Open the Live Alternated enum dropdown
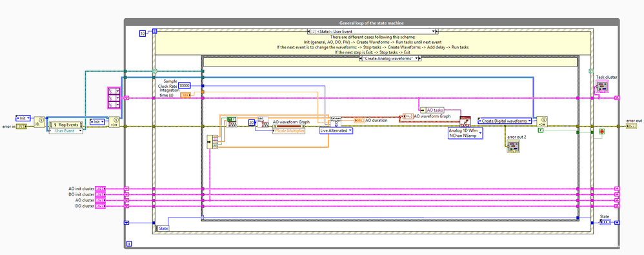The image size is (644, 255). pos(336,130)
